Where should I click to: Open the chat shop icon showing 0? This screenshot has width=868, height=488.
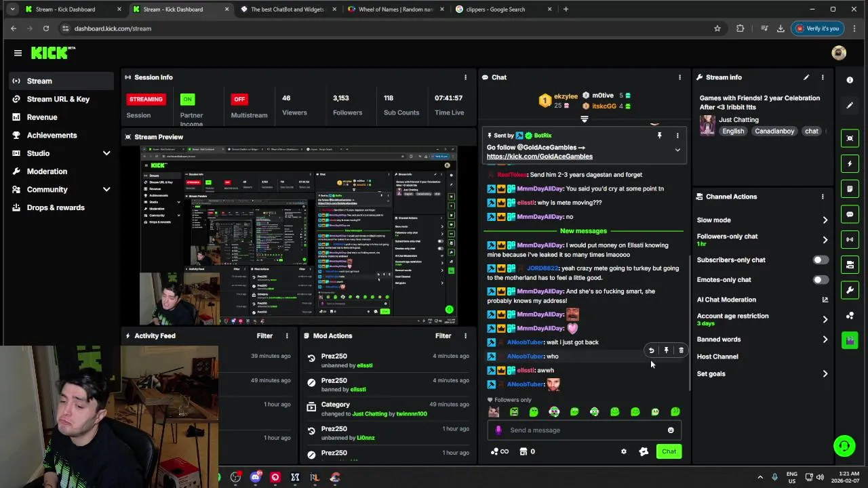tap(528, 451)
